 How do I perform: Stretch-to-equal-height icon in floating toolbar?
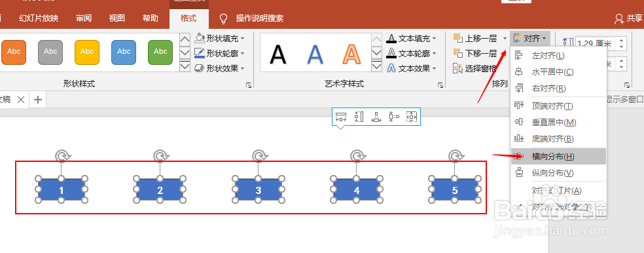[359, 117]
